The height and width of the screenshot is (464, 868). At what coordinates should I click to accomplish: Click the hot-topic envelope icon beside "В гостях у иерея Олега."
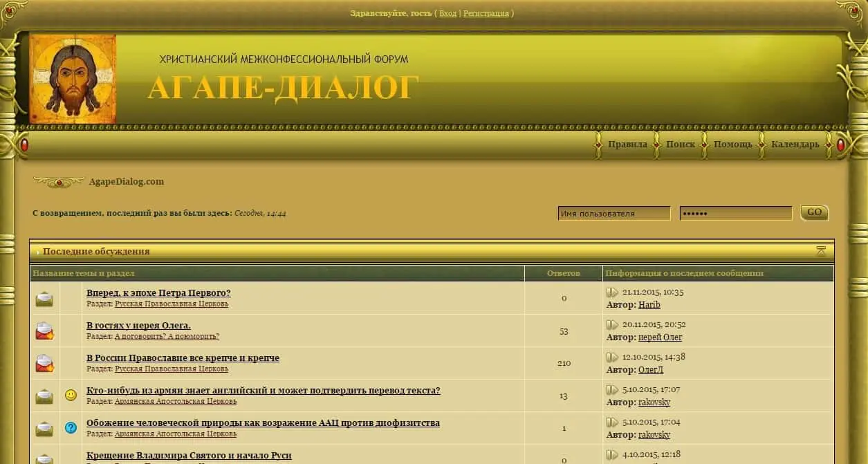click(44, 331)
